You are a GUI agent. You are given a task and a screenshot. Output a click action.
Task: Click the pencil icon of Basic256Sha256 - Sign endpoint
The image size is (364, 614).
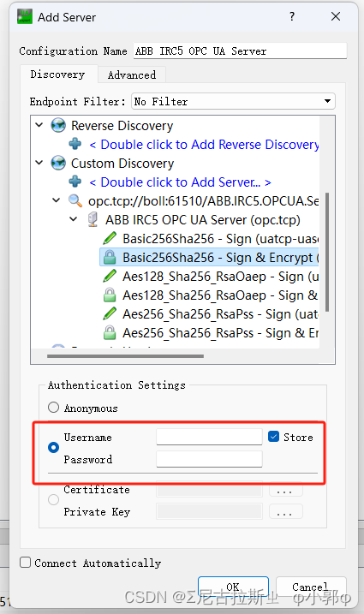point(110,238)
